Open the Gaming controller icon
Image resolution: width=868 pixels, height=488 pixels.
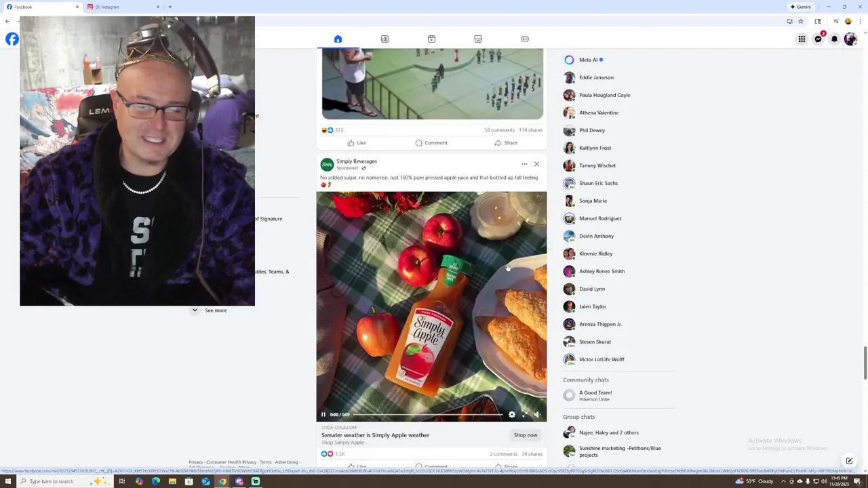525,39
